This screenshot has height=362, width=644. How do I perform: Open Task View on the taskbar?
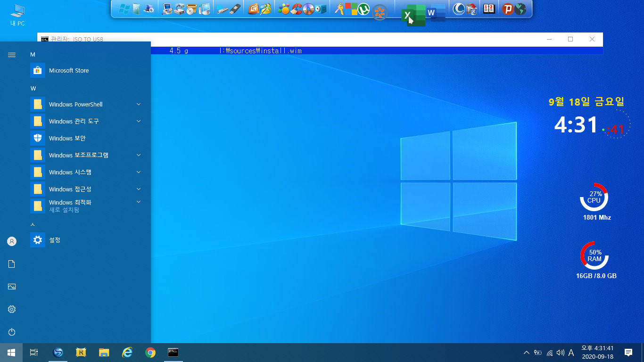click(34, 352)
